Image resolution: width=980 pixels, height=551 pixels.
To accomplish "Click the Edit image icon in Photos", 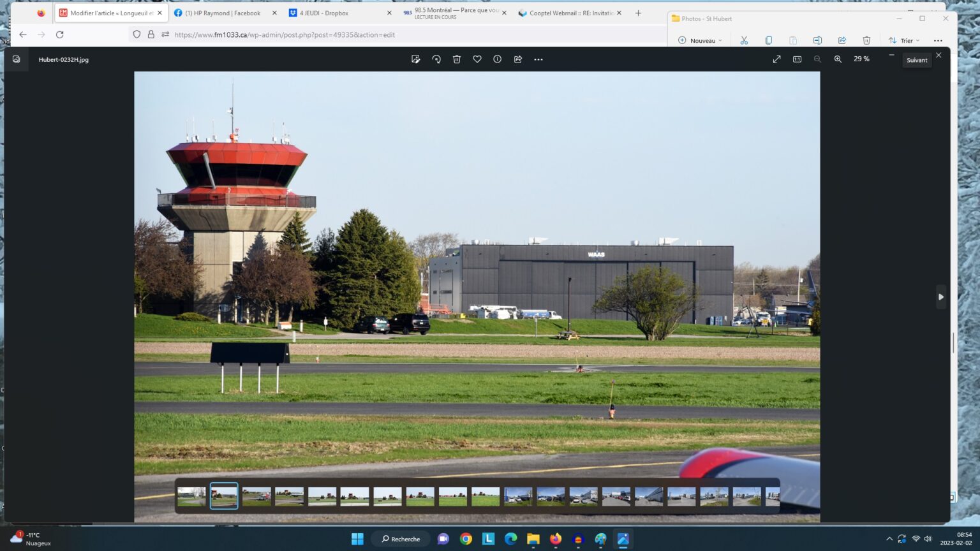I will (415, 59).
